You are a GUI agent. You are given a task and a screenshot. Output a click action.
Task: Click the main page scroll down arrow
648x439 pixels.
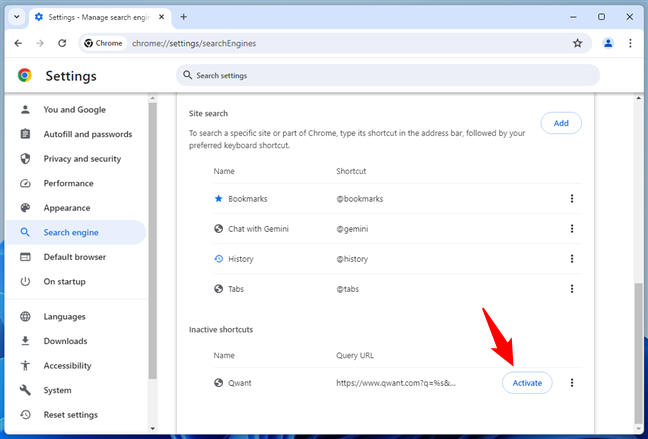pyautogui.click(x=638, y=428)
